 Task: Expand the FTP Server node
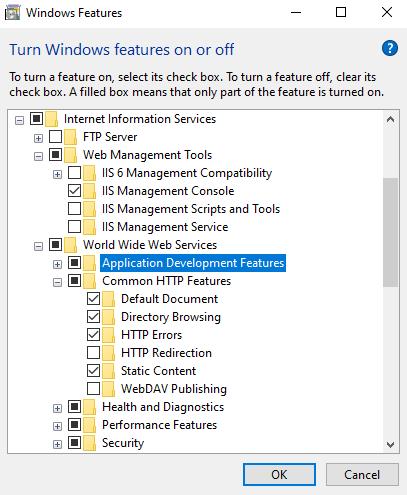[39, 138]
